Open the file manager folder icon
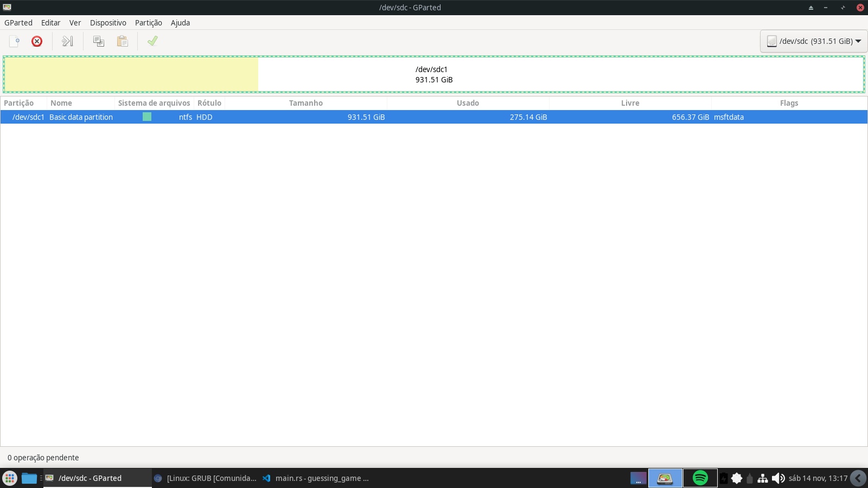The image size is (868, 488). click(29, 478)
